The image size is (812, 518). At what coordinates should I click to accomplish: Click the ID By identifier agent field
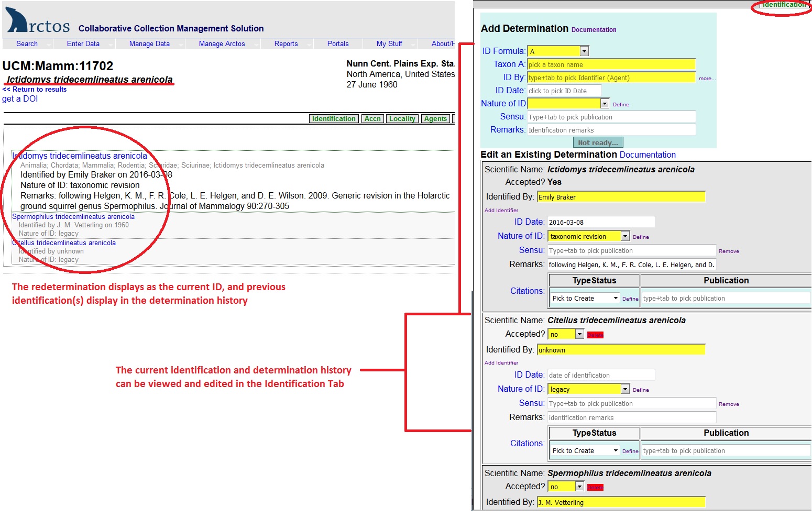(x=611, y=78)
